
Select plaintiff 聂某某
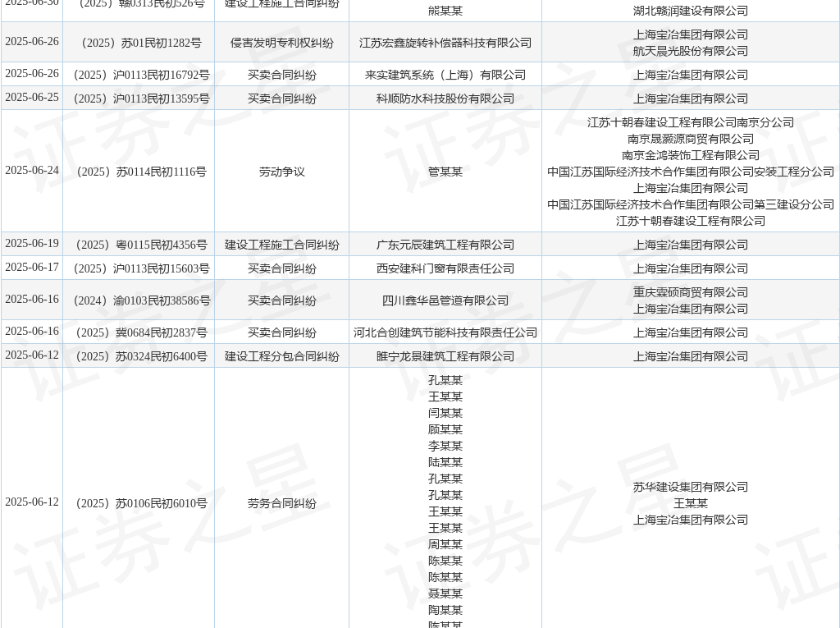445,594
